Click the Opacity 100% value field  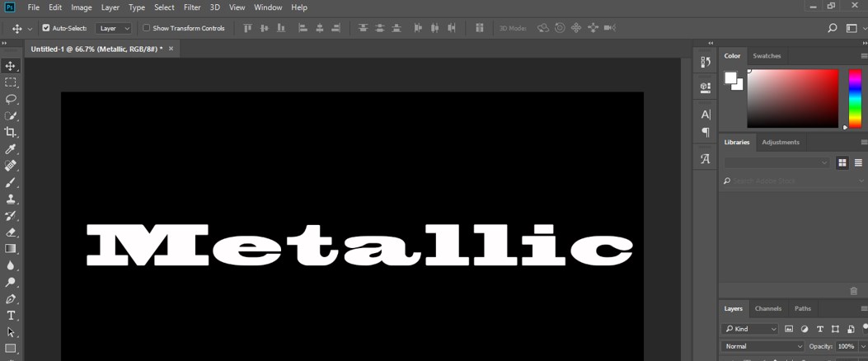(845, 346)
